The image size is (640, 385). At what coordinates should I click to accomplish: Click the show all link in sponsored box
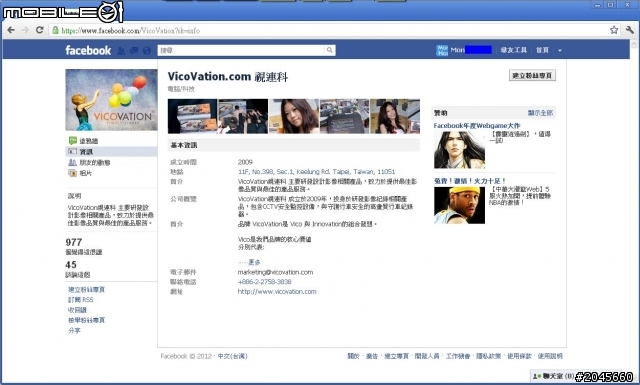click(x=540, y=113)
